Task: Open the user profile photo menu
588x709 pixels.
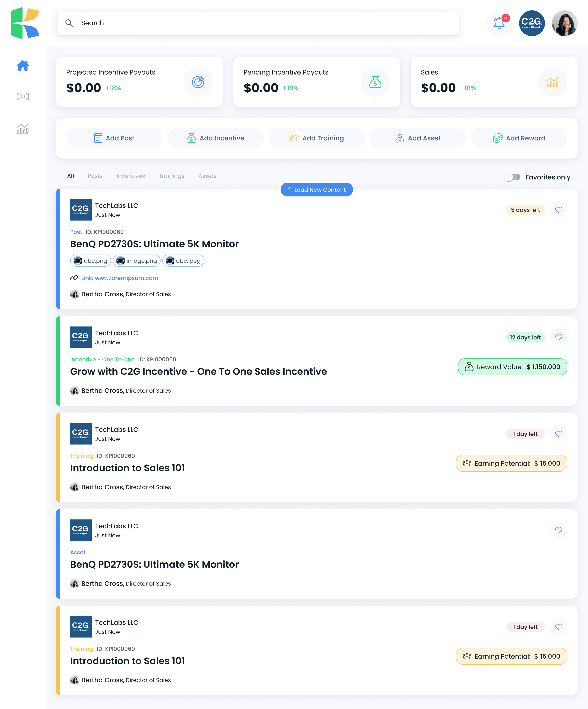Action: tap(564, 23)
